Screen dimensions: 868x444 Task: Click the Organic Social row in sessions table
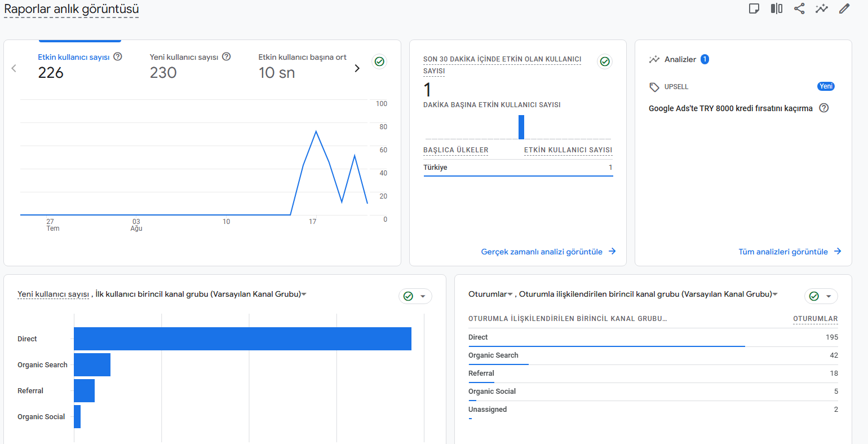pos(653,392)
